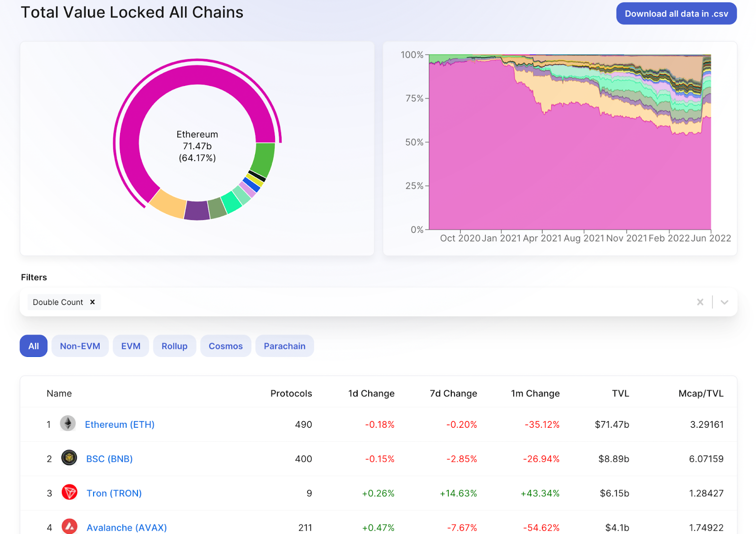Open the Avalanche (AVAX) chain link

point(127,528)
